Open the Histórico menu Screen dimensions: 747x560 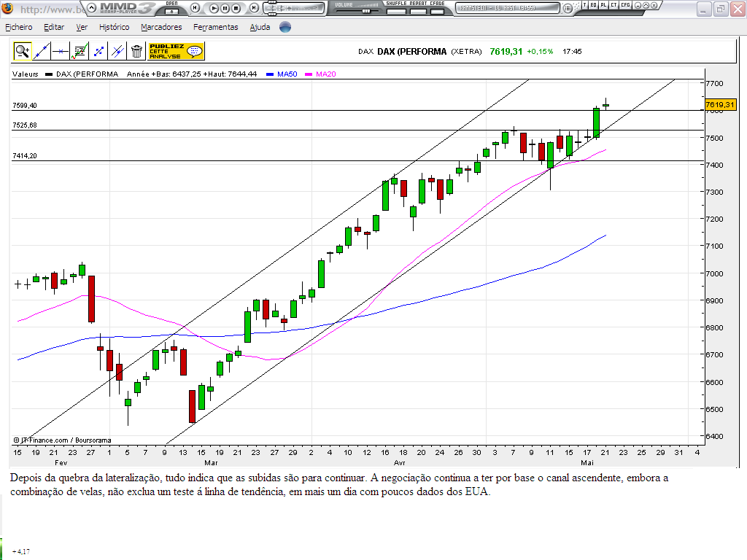point(114,27)
